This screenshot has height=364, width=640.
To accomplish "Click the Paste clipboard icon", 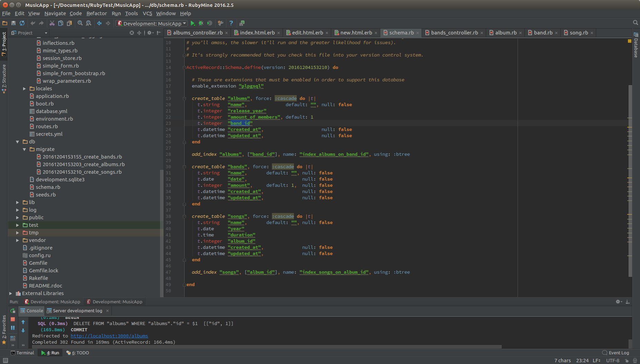I will coord(69,23).
